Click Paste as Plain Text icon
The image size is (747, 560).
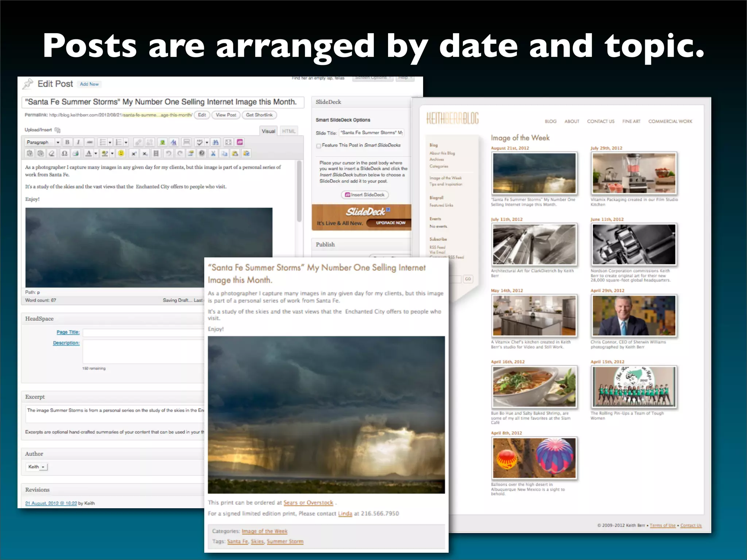(x=30, y=153)
